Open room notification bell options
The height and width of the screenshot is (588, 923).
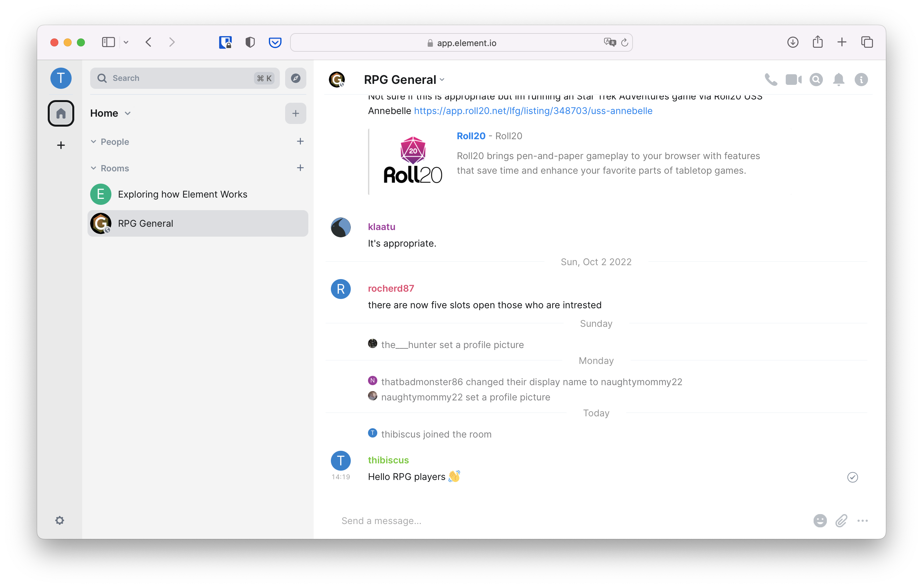tap(838, 79)
